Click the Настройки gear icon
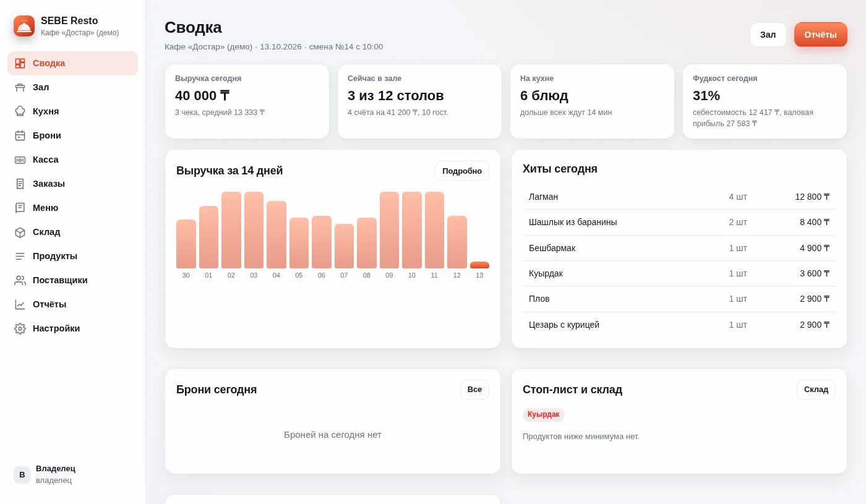The image size is (866, 504). tap(20, 328)
